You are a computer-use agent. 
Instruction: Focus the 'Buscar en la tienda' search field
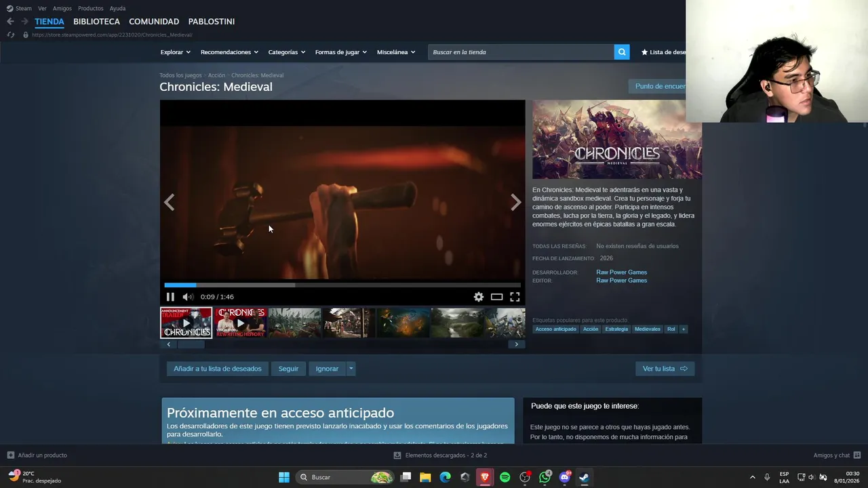pyautogui.click(x=521, y=52)
